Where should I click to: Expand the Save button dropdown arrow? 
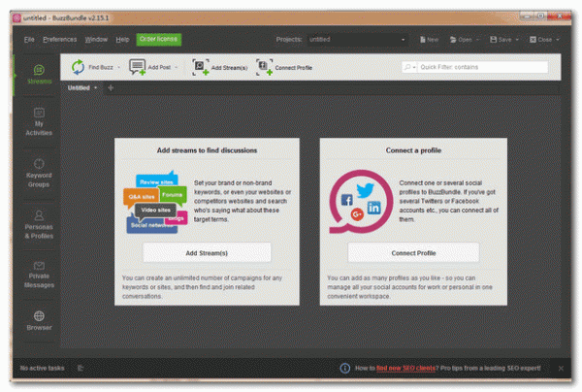pyautogui.click(x=517, y=40)
